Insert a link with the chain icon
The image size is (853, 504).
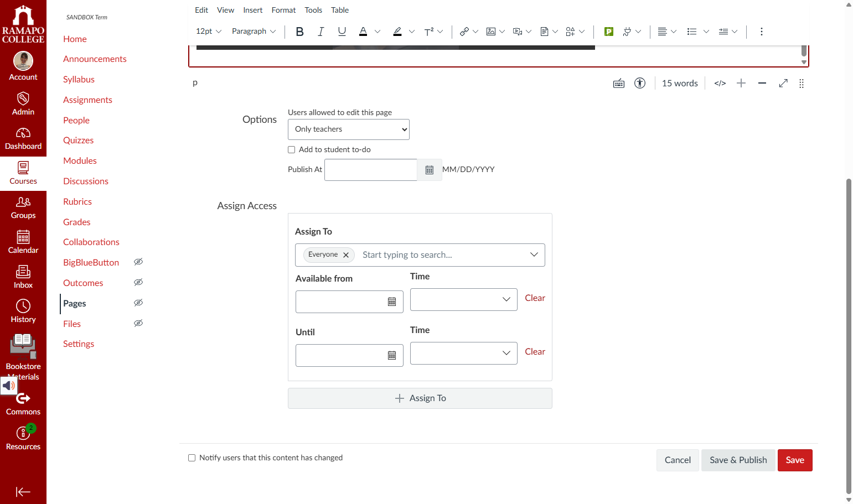(x=464, y=32)
